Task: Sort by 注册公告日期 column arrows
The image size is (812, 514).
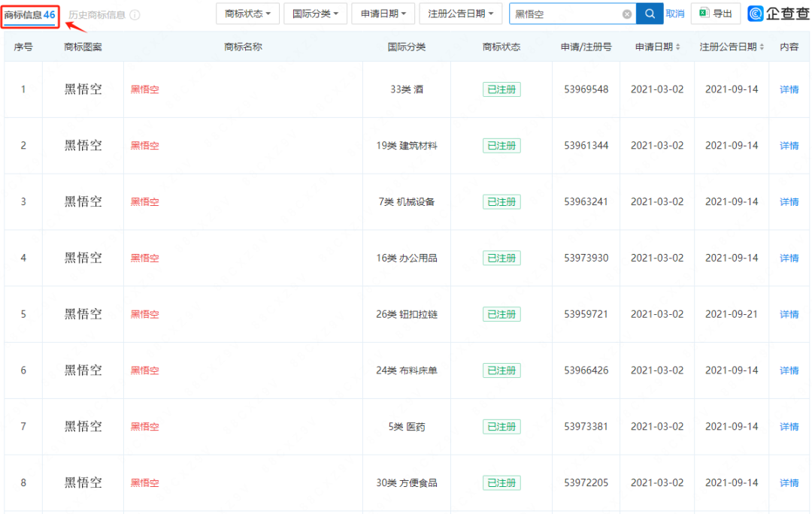Action: coord(762,47)
